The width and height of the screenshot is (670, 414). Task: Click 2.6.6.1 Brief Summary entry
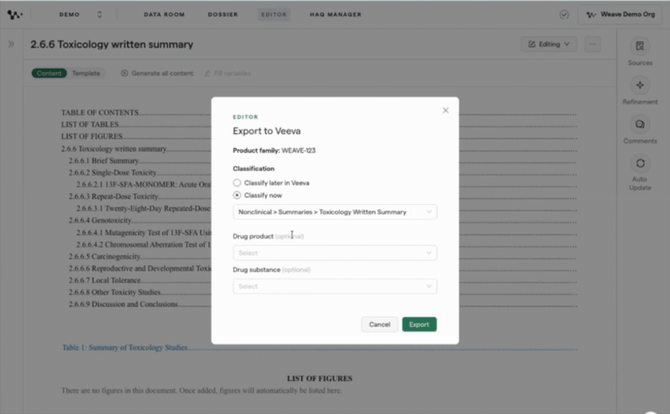pyautogui.click(x=104, y=161)
